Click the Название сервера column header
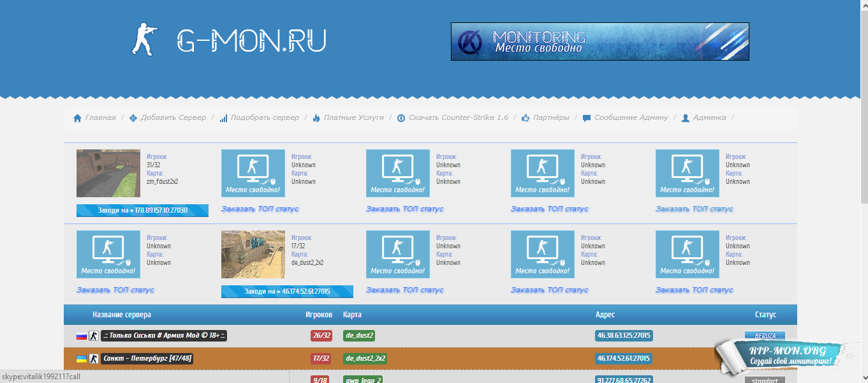Screen dimensions: 868x383 coord(122,315)
